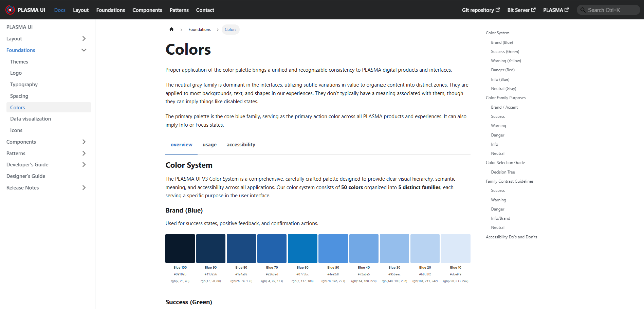Click the Search Ctrl+K field
Viewport: 644px width, 309px height.
click(x=608, y=10)
